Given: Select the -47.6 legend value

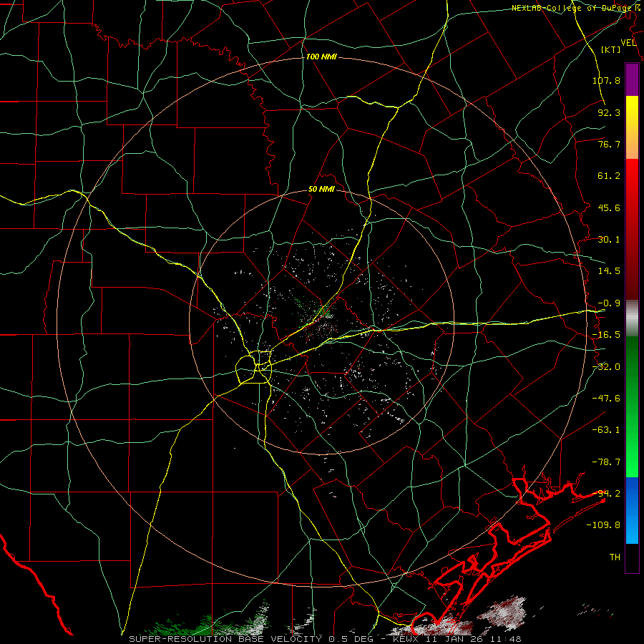Looking at the screenshot, I should coord(606,399).
